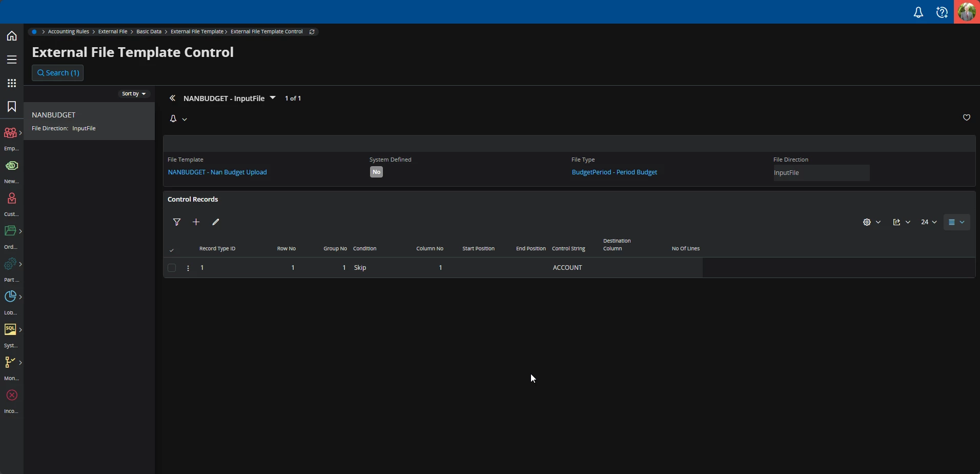980x474 pixels.
Task: Open the page size 24 dropdown
Action: pyautogui.click(x=929, y=222)
